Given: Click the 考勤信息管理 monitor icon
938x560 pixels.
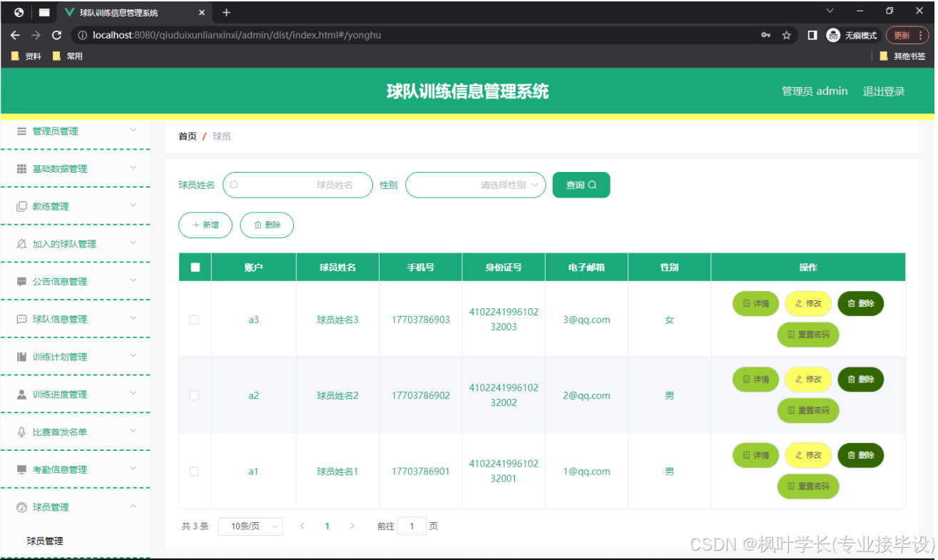Looking at the screenshot, I should tap(21, 469).
